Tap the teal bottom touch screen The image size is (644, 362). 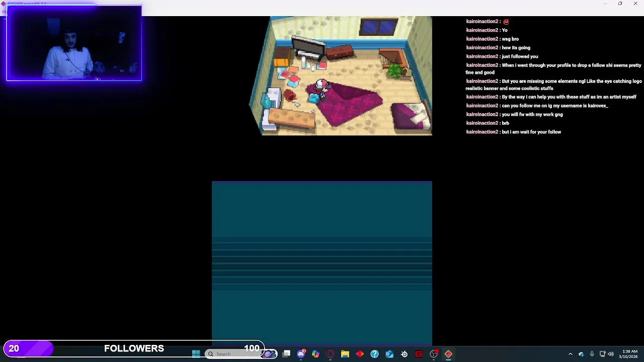point(322,263)
